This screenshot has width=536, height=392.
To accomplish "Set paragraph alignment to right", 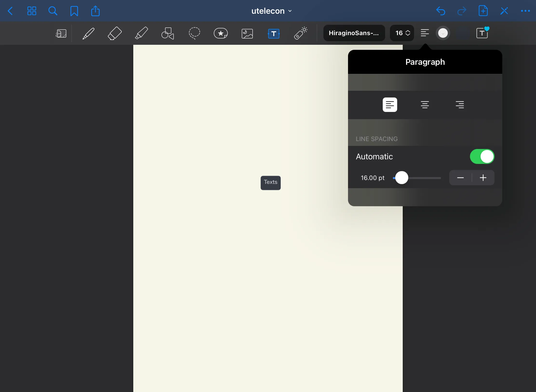I will tap(460, 105).
